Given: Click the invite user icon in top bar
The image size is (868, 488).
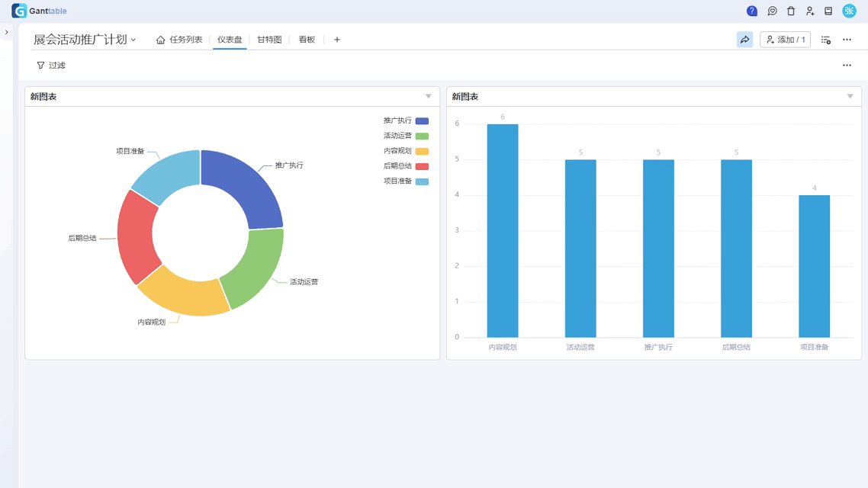Looking at the screenshot, I should click(810, 11).
